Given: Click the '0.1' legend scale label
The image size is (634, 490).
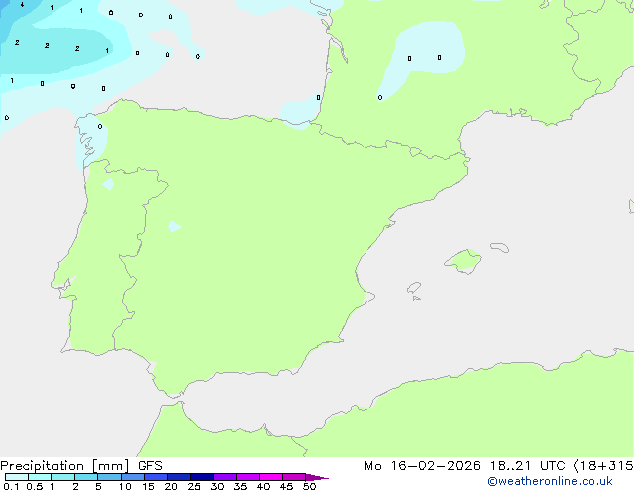Looking at the screenshot, I should click(11, 486).
